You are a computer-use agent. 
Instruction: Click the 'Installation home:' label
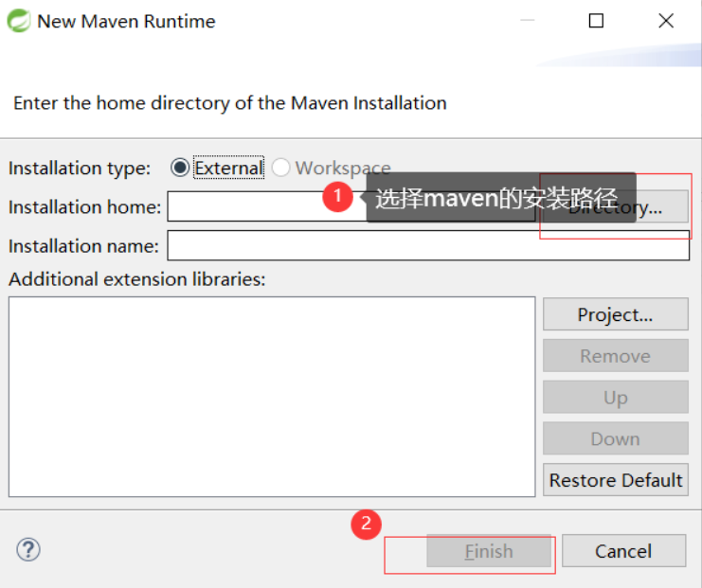(x=84, y=206)
